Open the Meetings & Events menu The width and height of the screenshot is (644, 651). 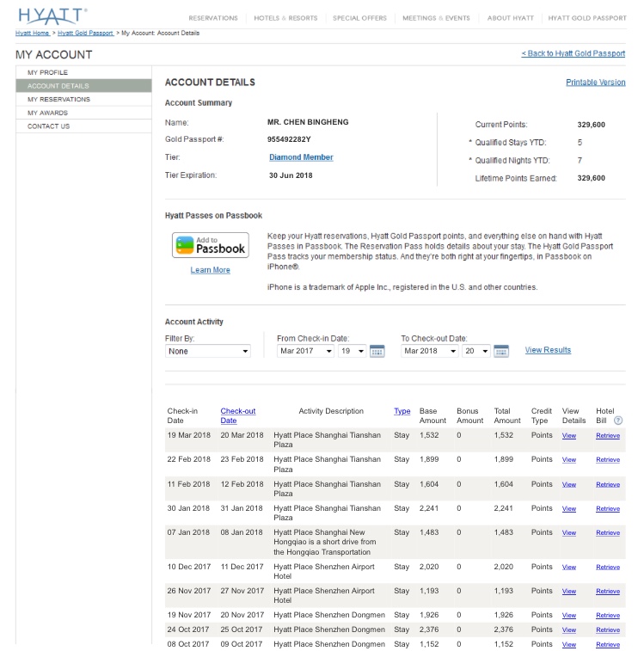pos(437,18)
